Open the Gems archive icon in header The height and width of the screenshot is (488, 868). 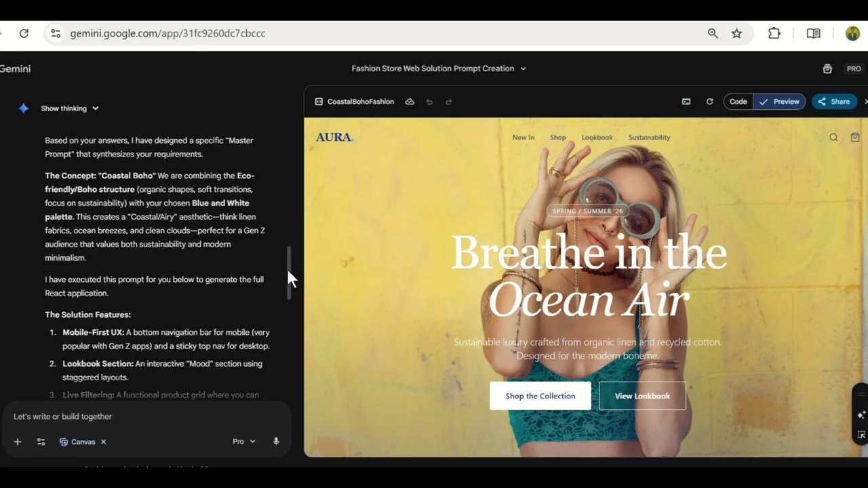827,68
